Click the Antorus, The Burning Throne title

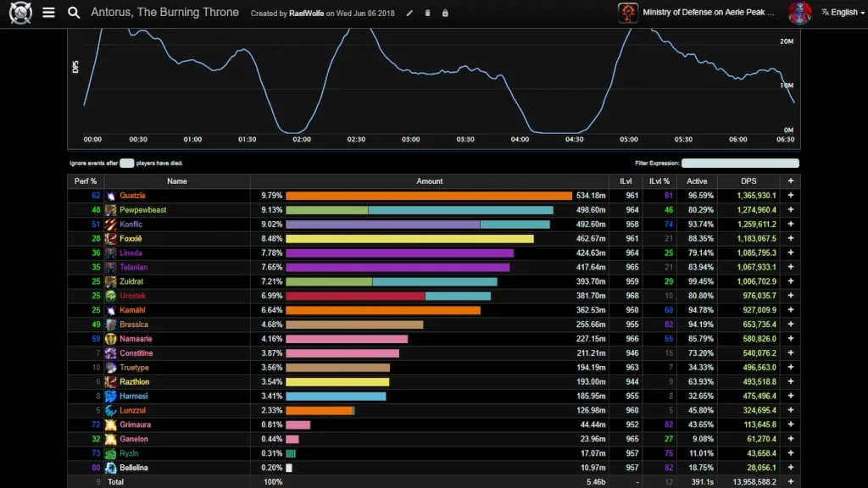(x=165, y=12)
